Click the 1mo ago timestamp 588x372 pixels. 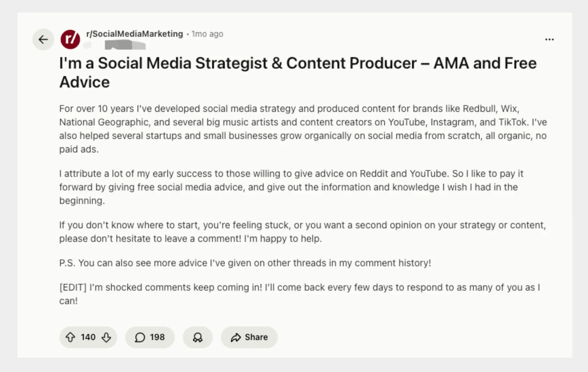pyautogui.click(x=207, y=34)
